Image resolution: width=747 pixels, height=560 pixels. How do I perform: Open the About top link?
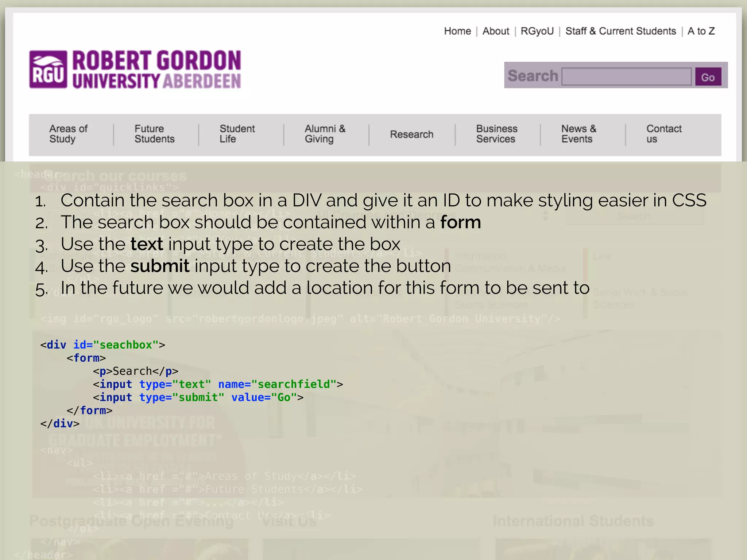[496, 31]
